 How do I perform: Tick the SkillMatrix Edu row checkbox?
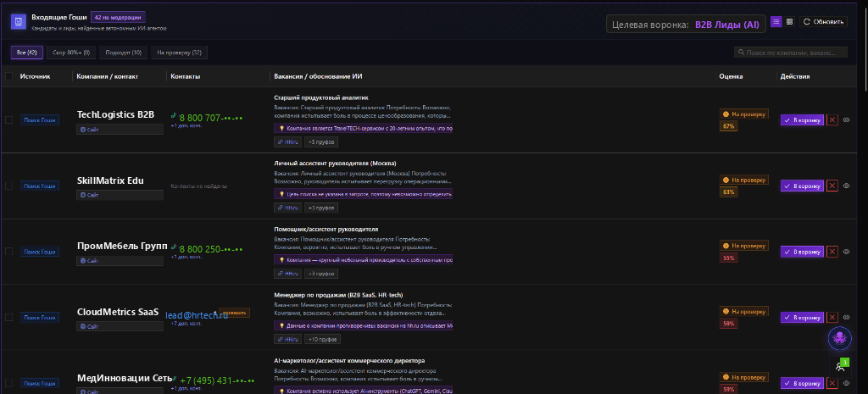pyautogui.click(x=8, y=186)
